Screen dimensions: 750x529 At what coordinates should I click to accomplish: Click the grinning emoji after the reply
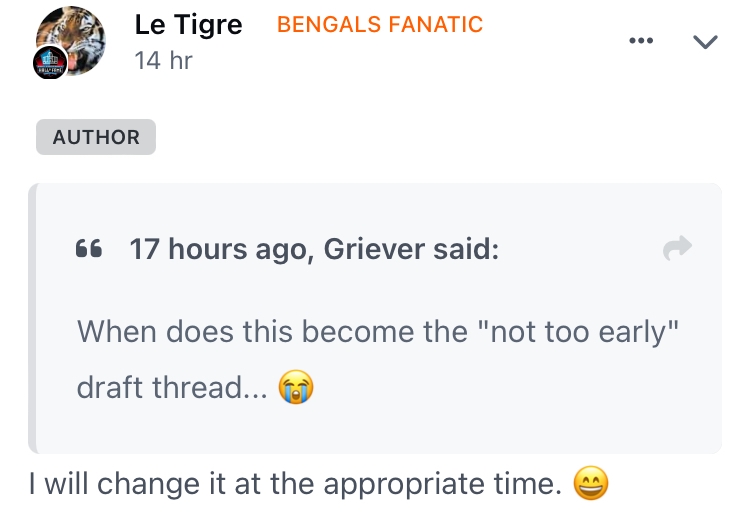tap(590, 485)
